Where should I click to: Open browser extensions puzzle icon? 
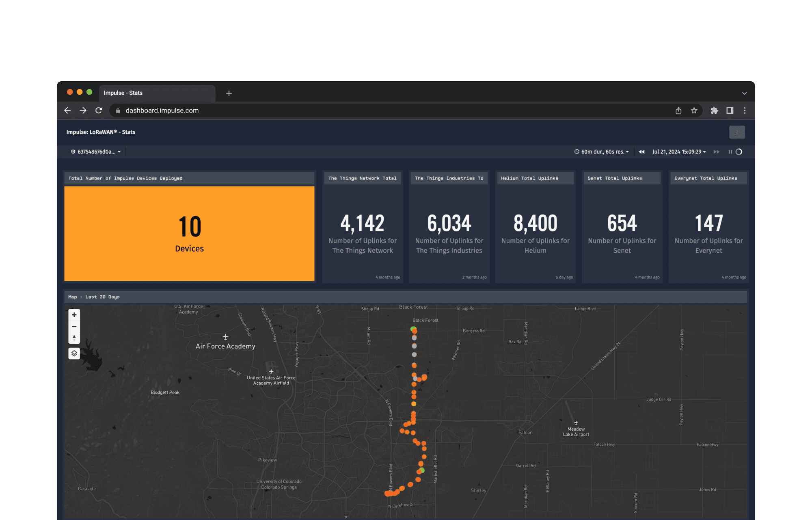point(714,110)
